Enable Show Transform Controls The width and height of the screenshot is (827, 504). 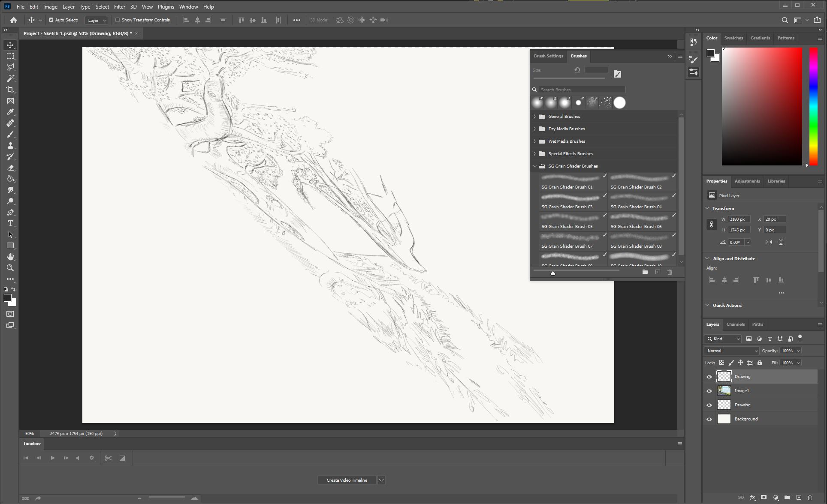(118, 20)
